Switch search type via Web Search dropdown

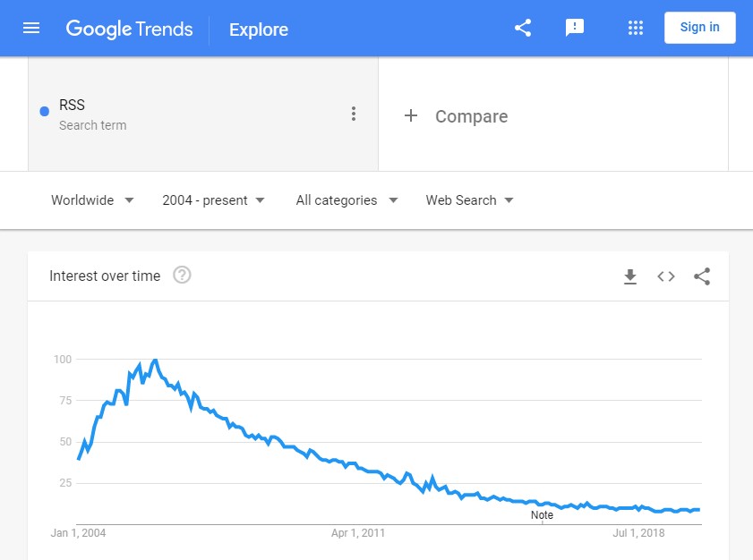469,200
